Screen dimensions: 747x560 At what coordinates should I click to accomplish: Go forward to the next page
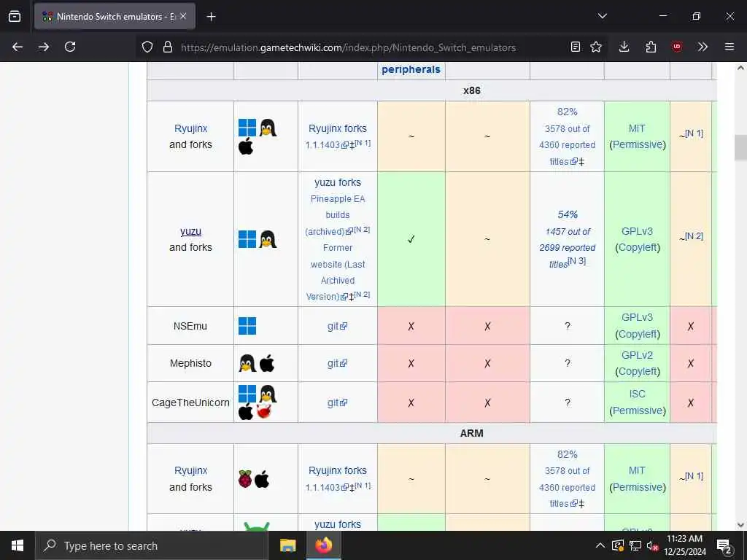click(x=44, y=47)
